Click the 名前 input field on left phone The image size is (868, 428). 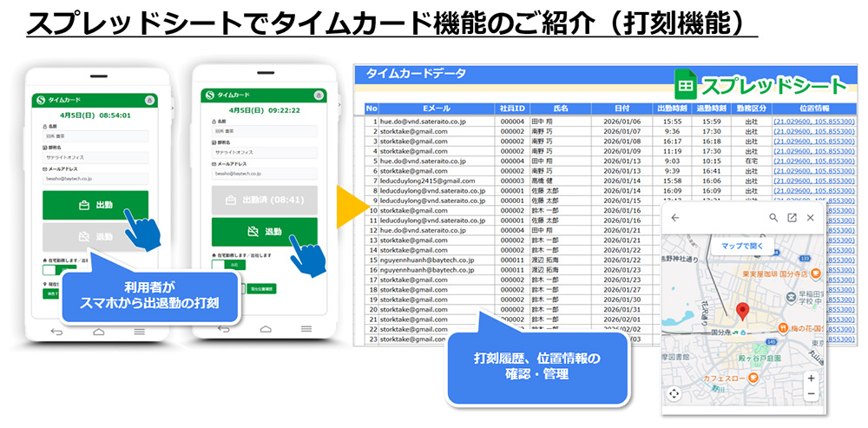pyautogui.click(x=95, y=136)
